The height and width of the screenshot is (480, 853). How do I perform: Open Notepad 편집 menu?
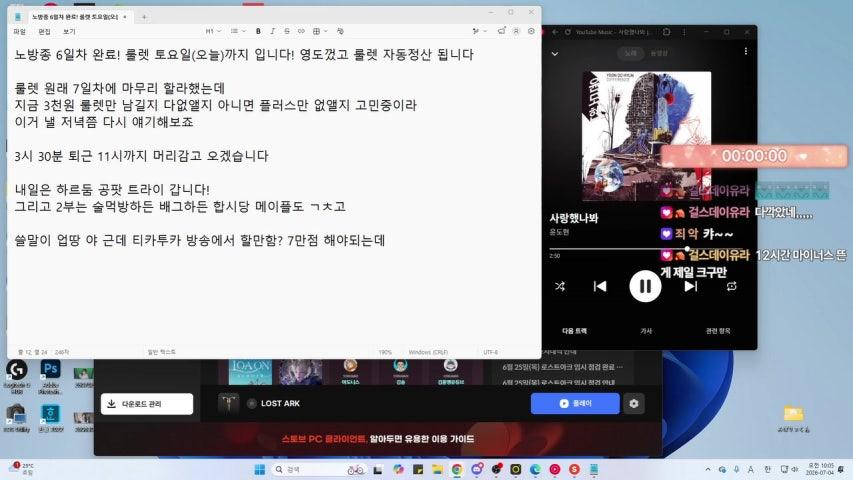pyautogui.click(x=45, y=32)
